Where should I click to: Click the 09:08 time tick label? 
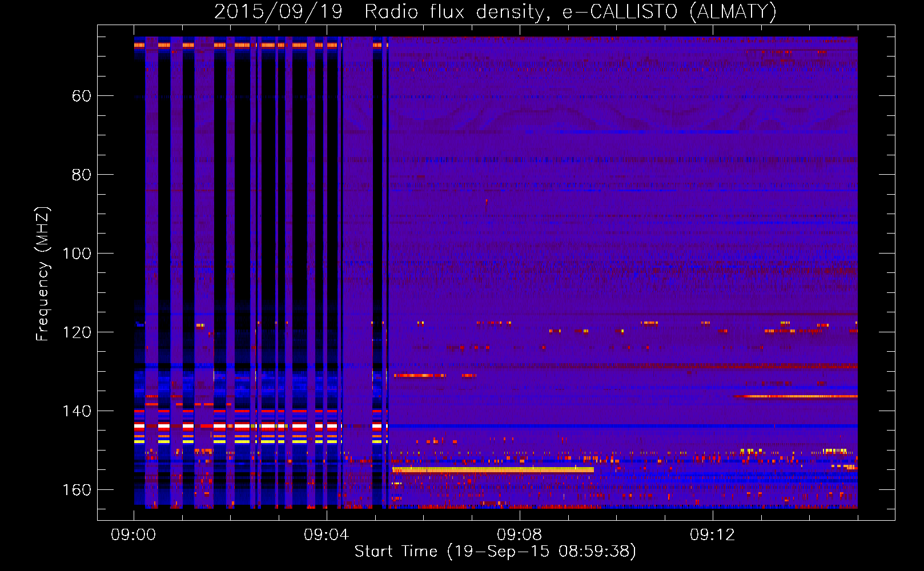[520, 535]
